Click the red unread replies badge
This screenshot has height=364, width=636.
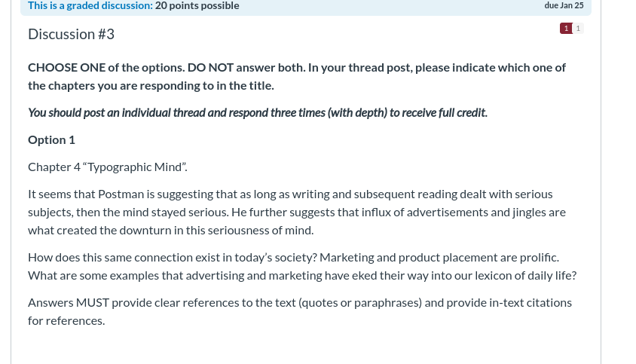pos(566,29)
